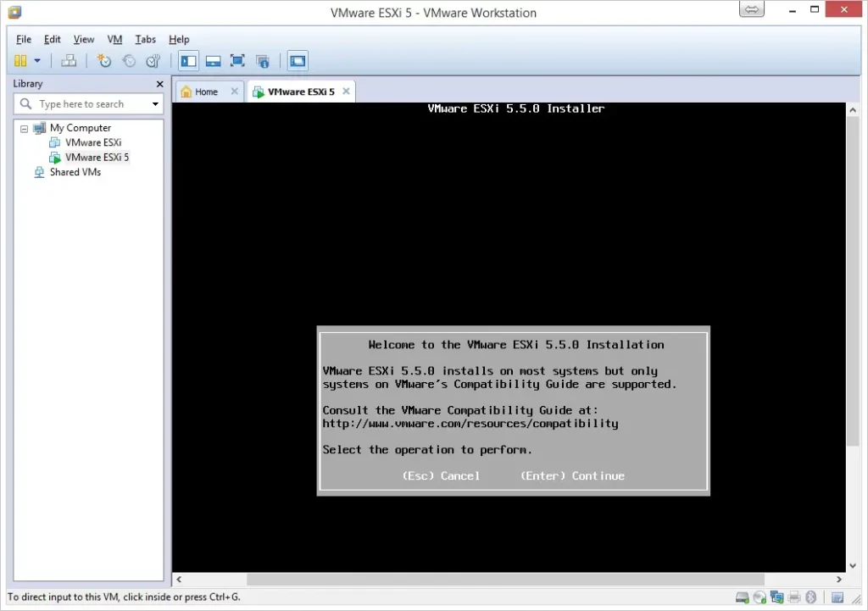Image resolution: width=868 pixels, height=611 pixels.
Task: Click the horizontal scrollbar thumb
Action: click(x=505, y=580)
